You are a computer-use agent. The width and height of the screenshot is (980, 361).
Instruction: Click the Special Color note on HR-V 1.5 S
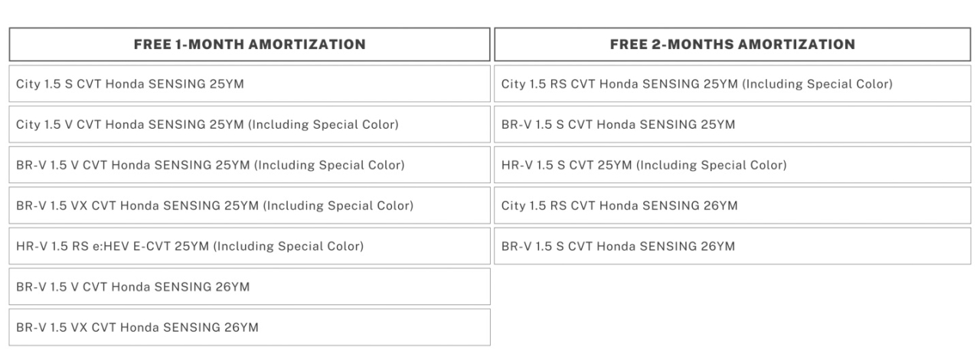tap(710, 165)
